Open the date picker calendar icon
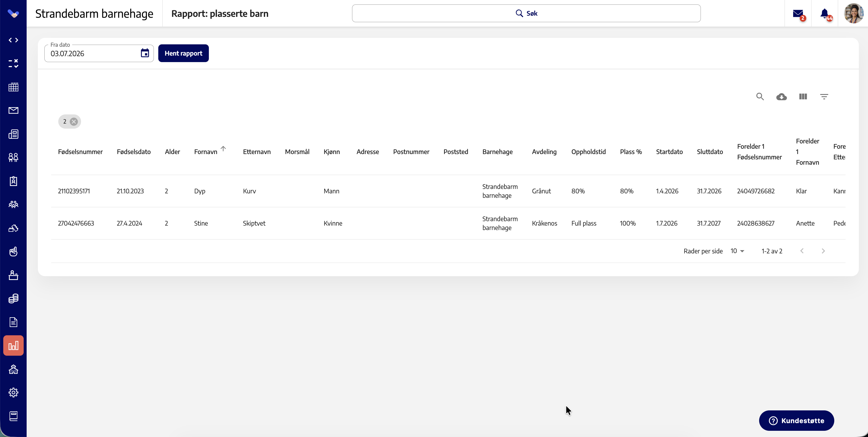 point(145,53)
